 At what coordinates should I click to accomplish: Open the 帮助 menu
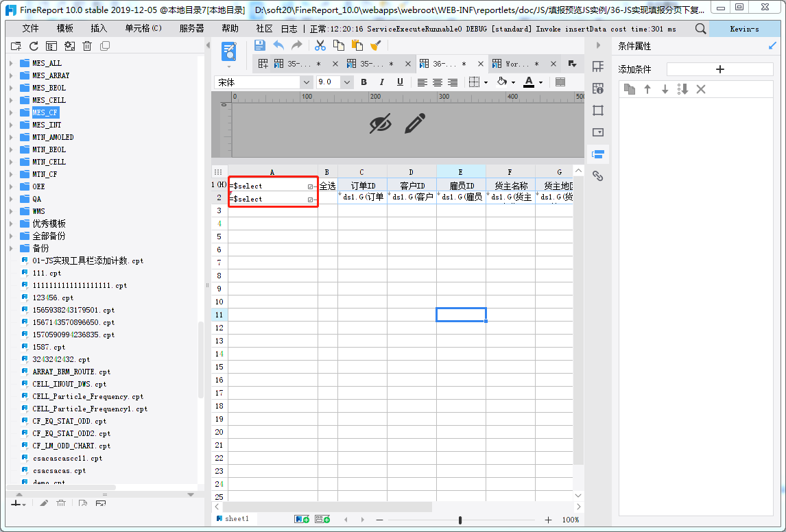click(230, 29)
